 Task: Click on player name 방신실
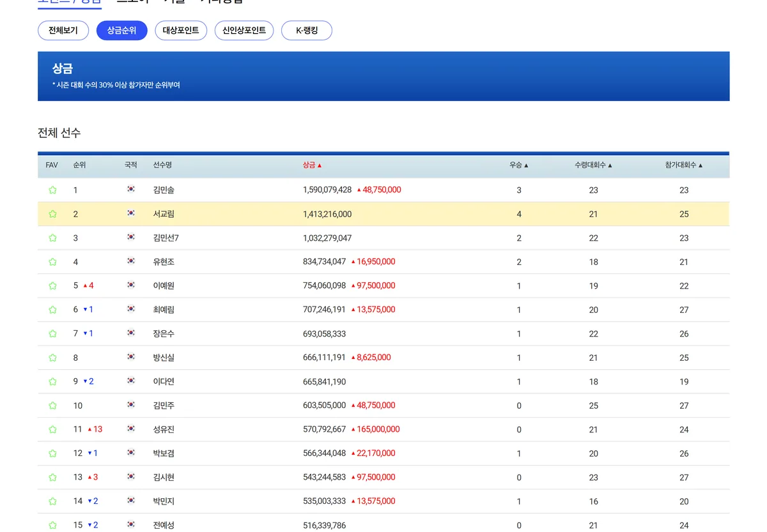pyautogui.click(x=164, y=358)
